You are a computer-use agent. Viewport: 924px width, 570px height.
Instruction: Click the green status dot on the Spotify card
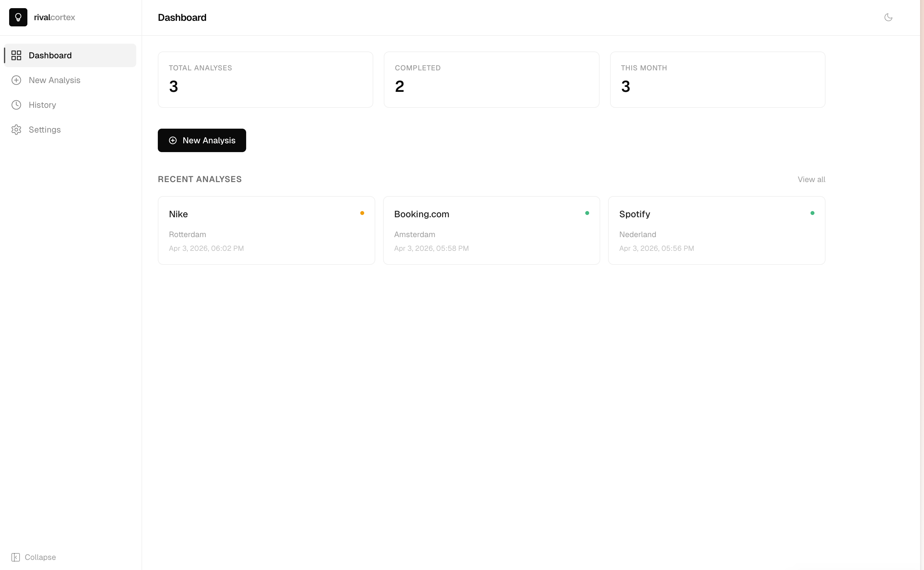tap(812, 213)
